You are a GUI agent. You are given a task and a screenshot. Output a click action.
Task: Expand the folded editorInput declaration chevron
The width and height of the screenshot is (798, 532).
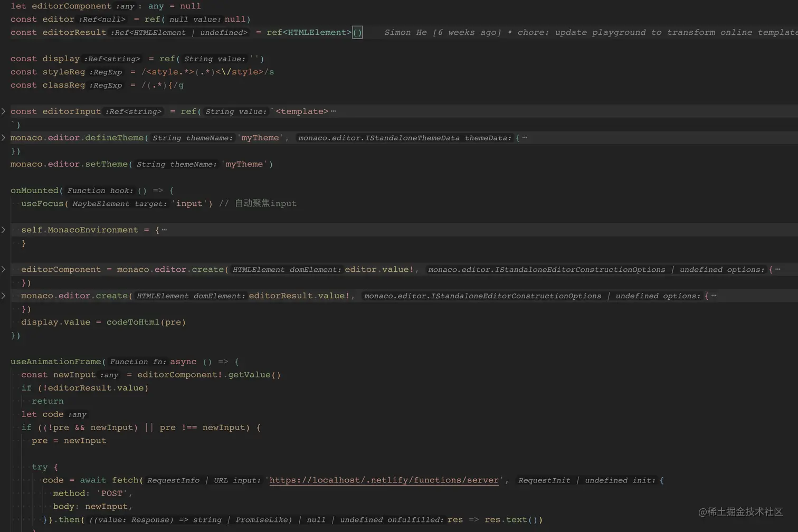[3, 111]
